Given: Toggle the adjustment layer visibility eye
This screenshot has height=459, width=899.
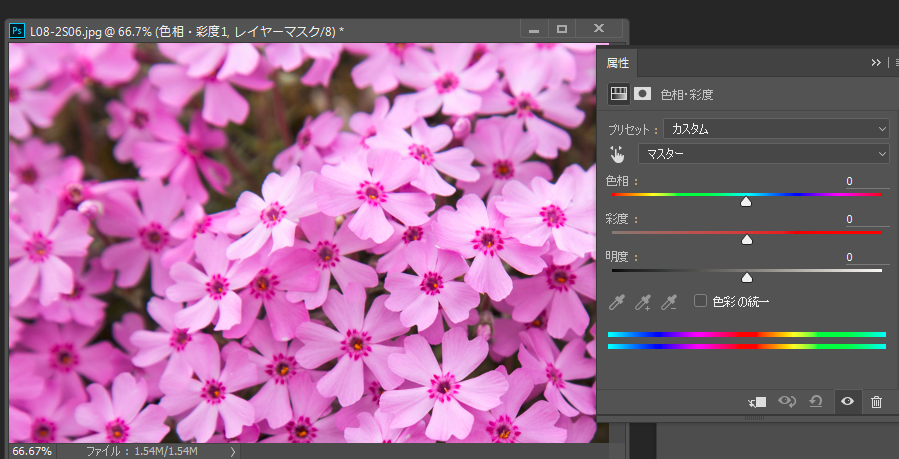Looking at the screenshot, I should [x=847, y=402].
